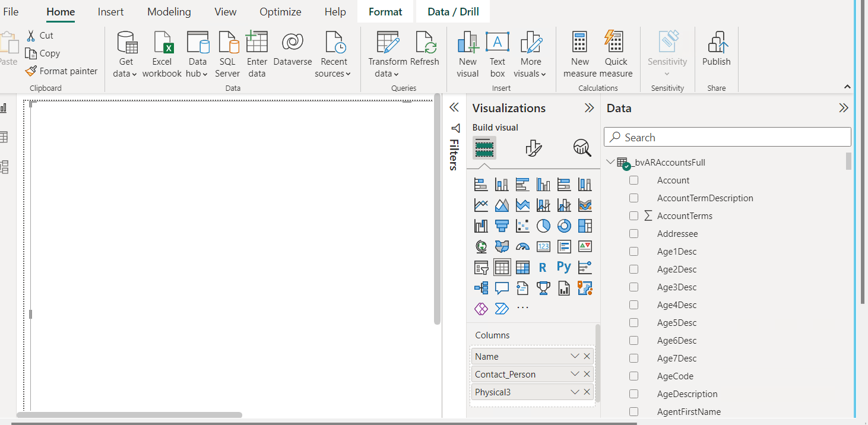Open the Optimize ribbon tab

280,12
